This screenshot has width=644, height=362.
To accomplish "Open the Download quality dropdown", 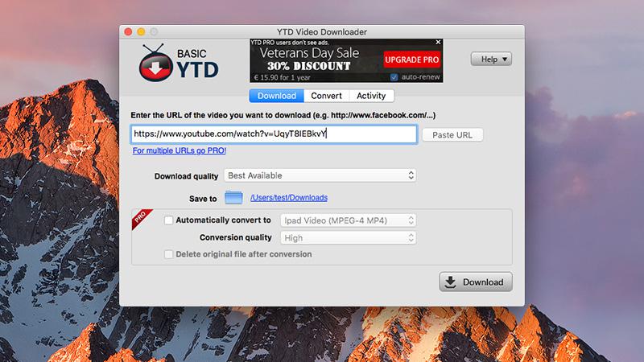I will tap(320, 175).
